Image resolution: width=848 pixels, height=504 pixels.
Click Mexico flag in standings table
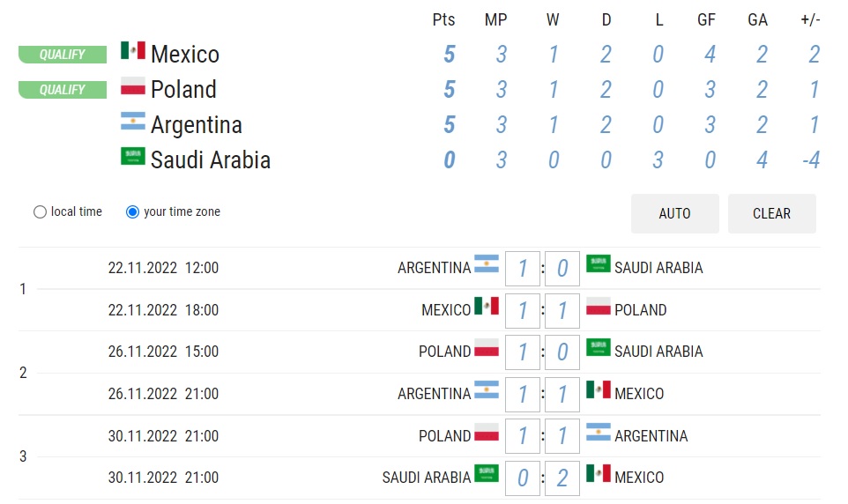[x=133, y=50]
